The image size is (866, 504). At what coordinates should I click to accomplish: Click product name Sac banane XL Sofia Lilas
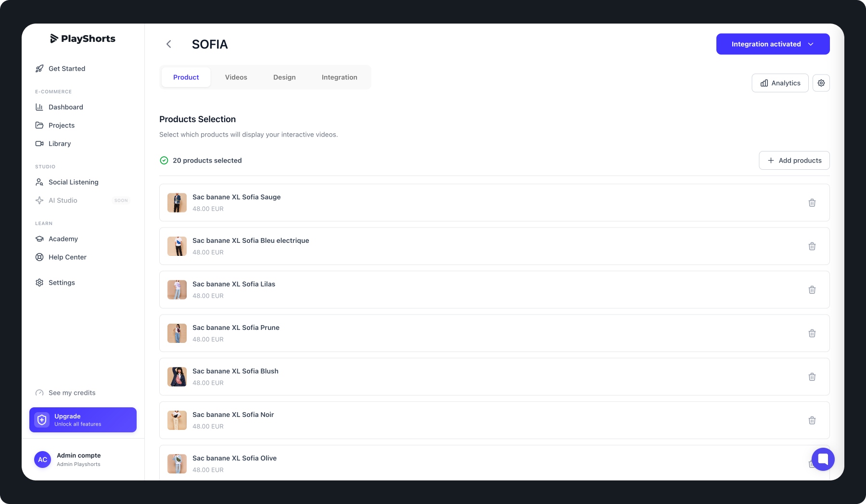click(234, 284)
